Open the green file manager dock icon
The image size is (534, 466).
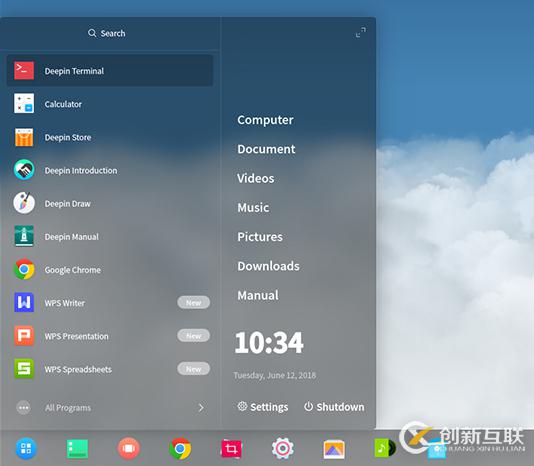tap(77, 449)
